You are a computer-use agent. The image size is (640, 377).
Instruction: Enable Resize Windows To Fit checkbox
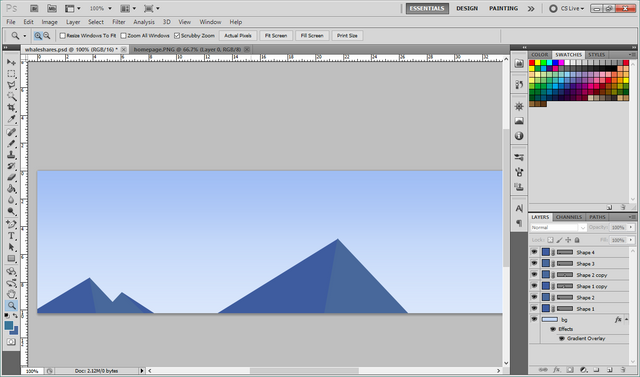[63, 36]
